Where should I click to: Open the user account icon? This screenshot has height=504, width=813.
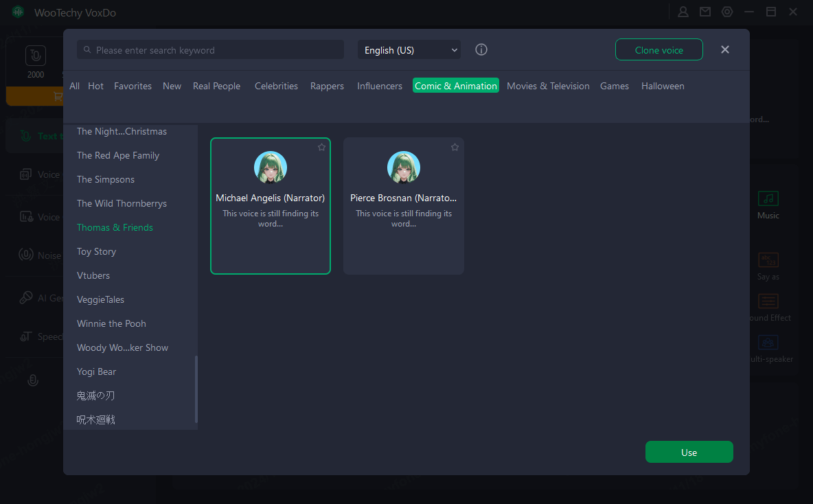point(683,12)
